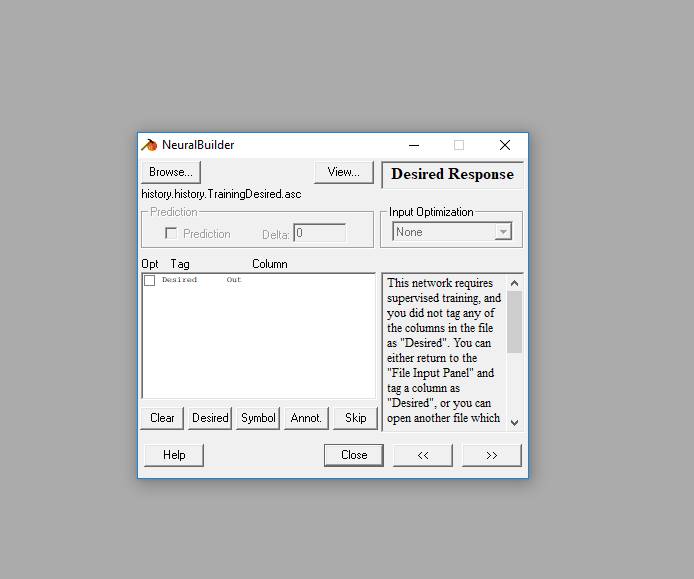Advance to next panel with >> button
This screenshot has height=579, width=694.
point(492,455)
